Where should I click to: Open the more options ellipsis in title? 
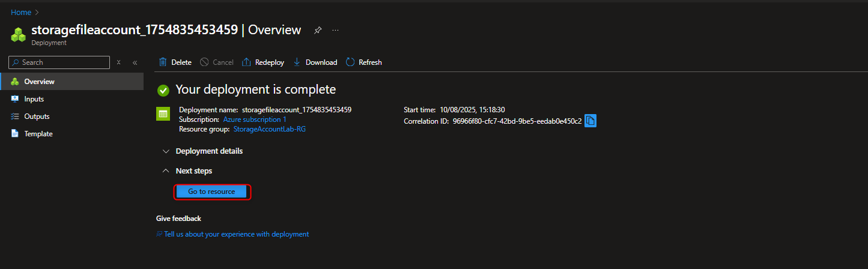pos(336,30)
